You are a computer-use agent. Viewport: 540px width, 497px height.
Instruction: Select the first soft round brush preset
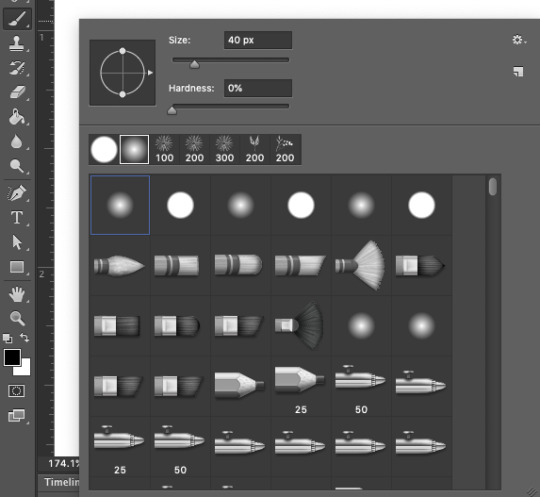[x=120, y=205]
